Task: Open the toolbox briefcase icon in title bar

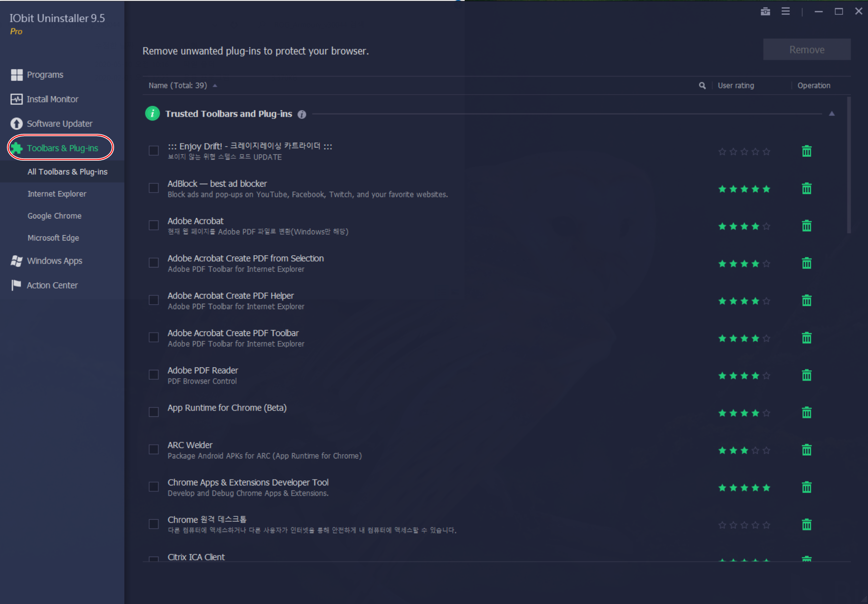Action: 765,11
